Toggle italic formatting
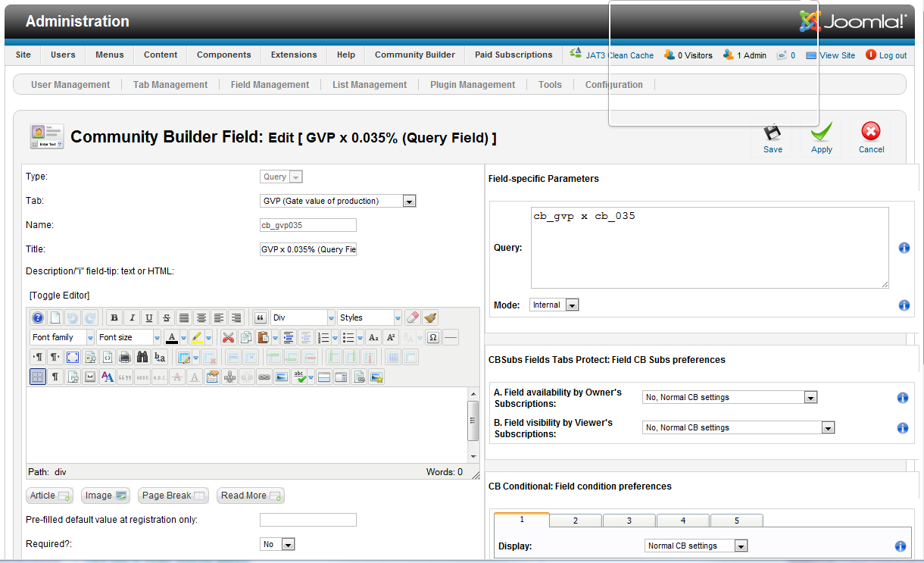 point(132,317)
